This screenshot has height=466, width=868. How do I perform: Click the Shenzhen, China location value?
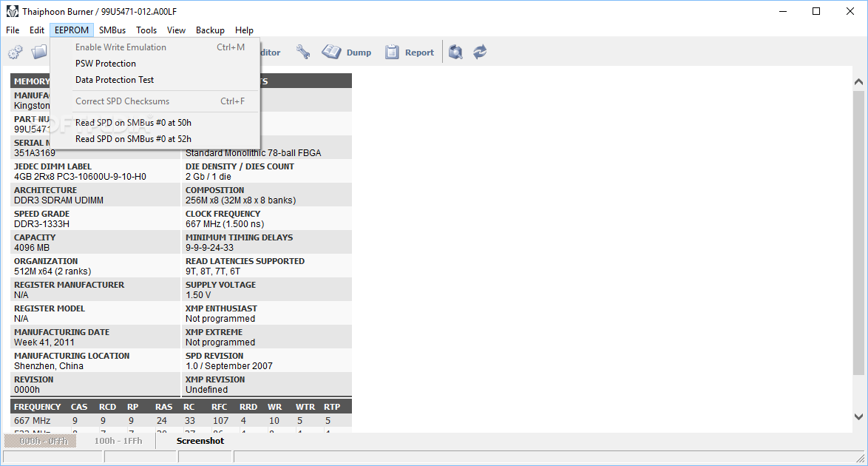[x=49, y=366]
